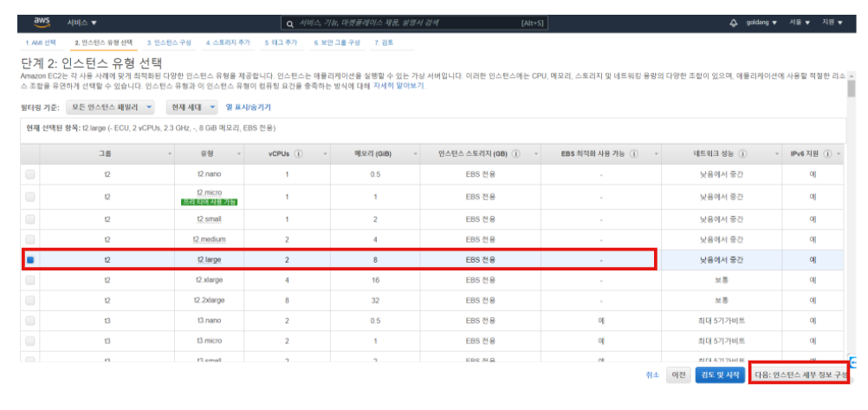Select the t2.2xlarge row checkbox
This screenshot has height=410, width=868.
click(30, 300)
